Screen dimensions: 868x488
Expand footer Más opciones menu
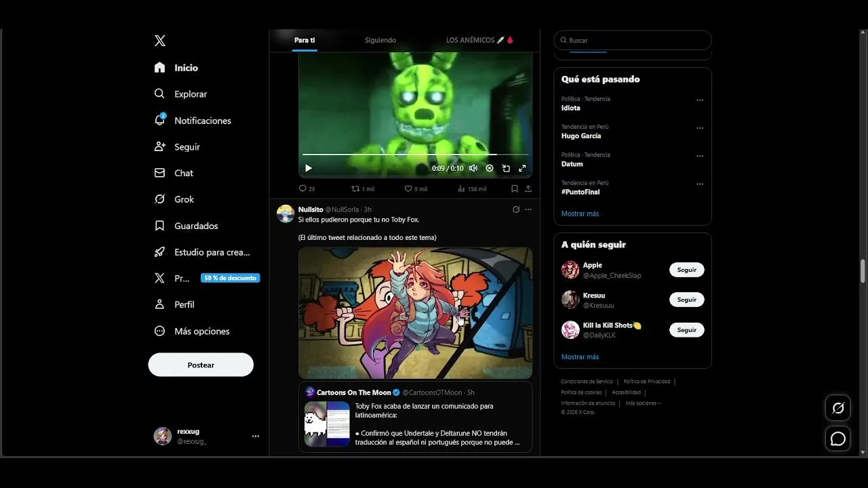[x=643, y=403]
